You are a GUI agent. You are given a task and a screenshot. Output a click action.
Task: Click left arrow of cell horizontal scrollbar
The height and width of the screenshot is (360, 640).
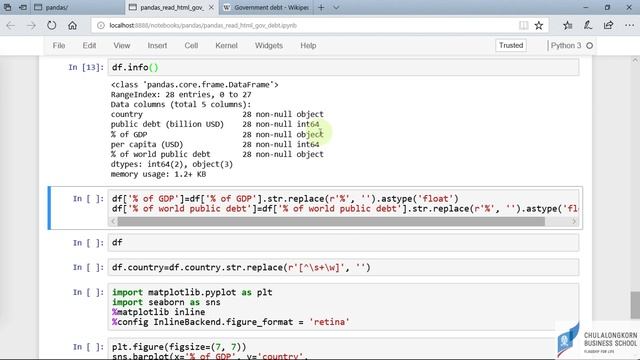113,221
